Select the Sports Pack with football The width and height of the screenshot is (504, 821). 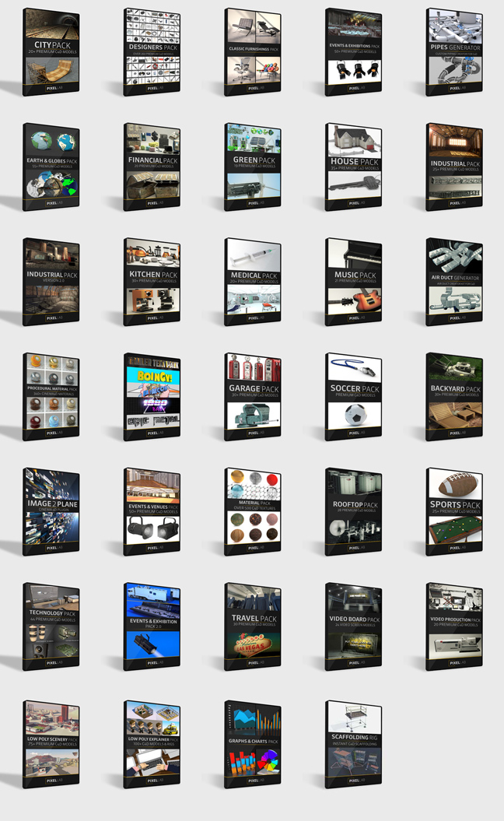pyautogui.click(x=454, y=510)
